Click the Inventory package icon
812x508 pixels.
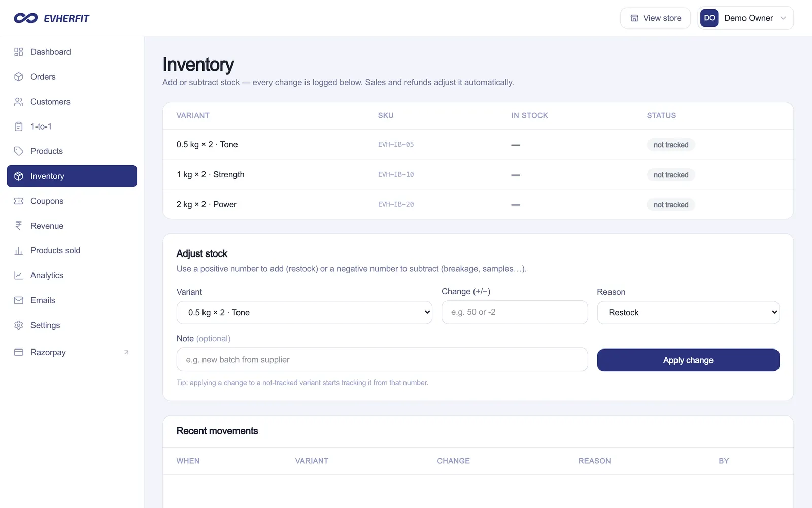19,176
